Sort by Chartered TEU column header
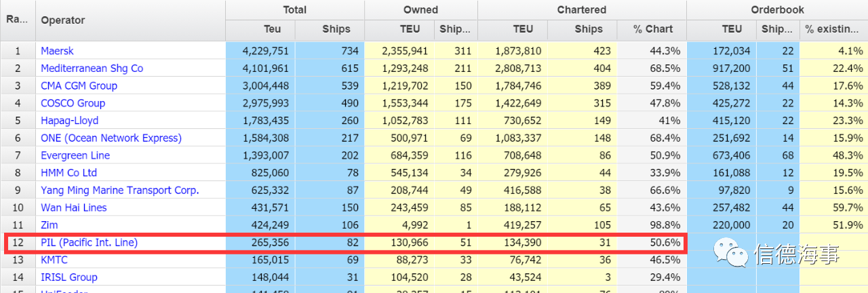Image resolution: width=868 pixels, height=293 pixels. pos(513,30)
